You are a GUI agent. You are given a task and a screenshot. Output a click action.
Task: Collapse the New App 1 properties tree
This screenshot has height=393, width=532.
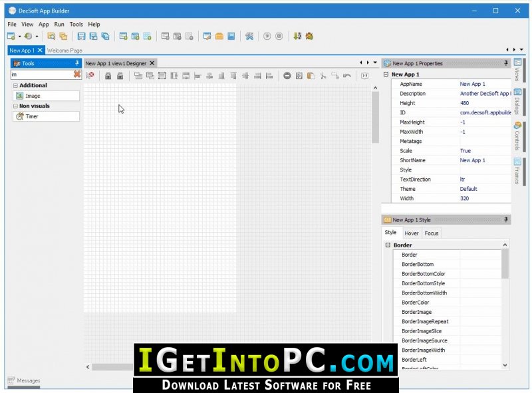pos(386,74)
